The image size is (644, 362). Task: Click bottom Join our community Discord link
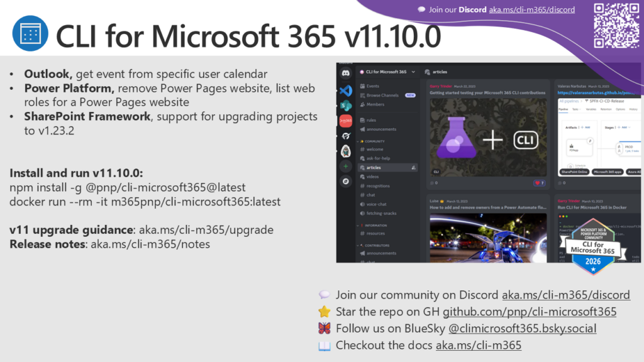[x=566, y=295]
